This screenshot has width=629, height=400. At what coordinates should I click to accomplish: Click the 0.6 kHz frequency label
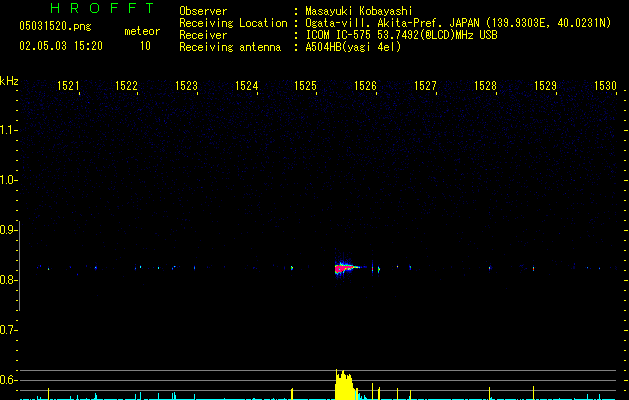[8, 380]
